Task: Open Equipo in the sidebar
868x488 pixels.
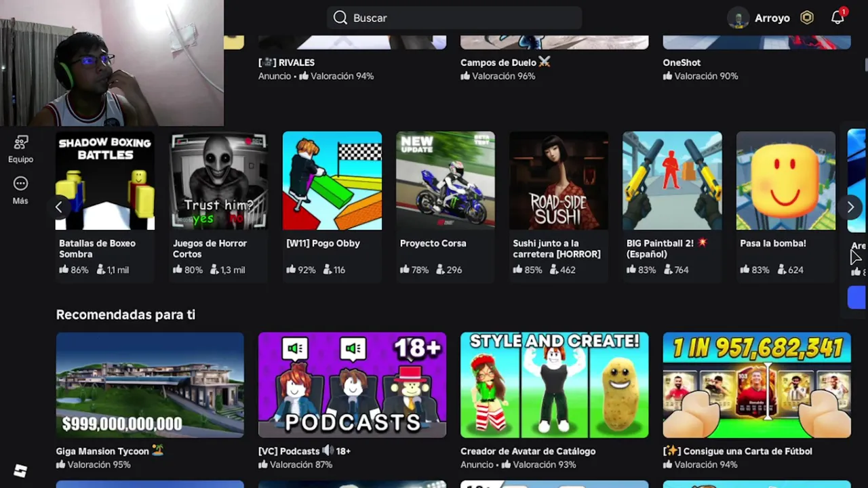Action: pos(20,149)
